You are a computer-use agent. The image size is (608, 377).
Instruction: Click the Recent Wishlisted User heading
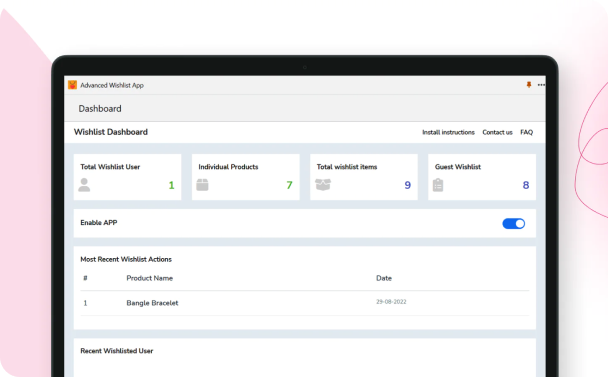pos(117,351)
